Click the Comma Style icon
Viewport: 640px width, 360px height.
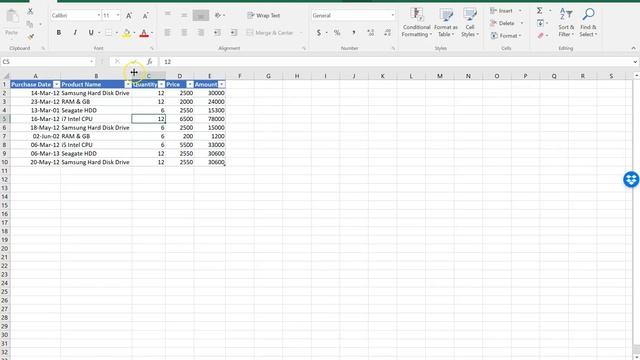pos(354,33)
